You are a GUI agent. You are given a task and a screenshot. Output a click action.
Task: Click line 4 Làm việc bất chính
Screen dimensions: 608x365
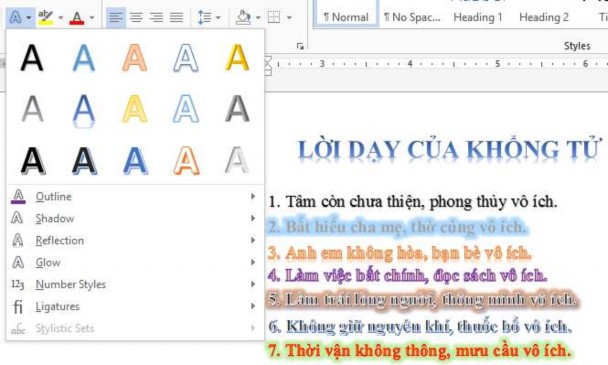pyautogui.click(x=407, y=276)
